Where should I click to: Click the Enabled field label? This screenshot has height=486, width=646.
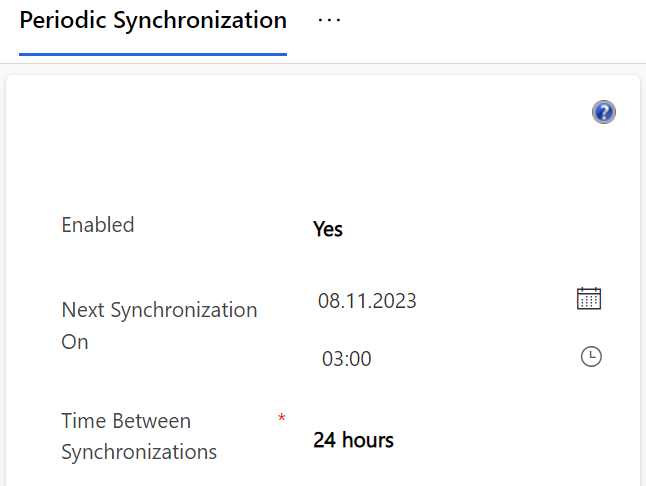click(98, 225)
